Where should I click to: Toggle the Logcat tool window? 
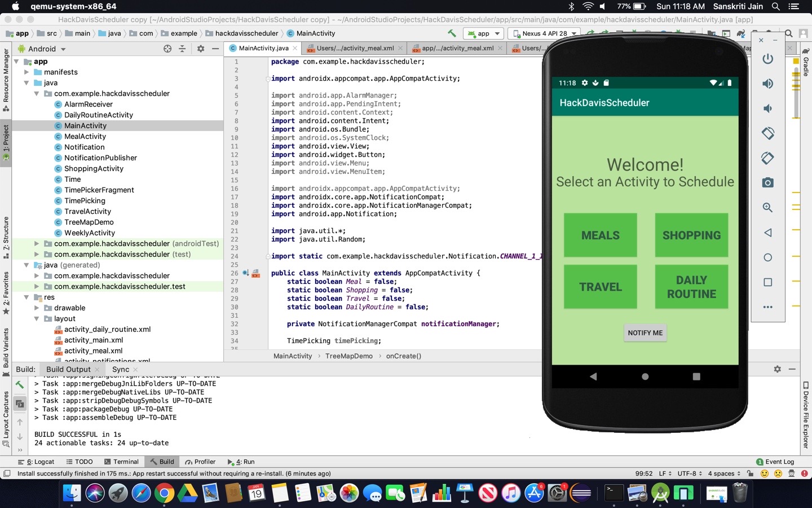click(37, 462)
